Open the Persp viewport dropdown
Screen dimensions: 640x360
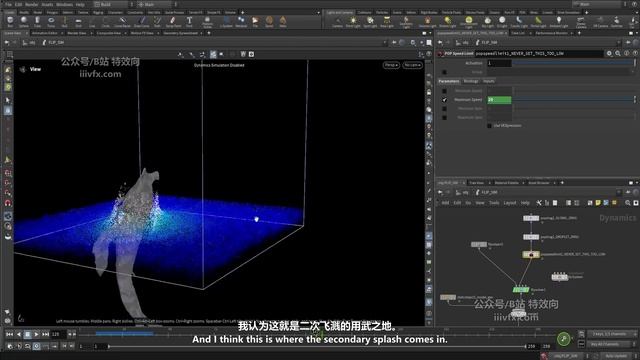391,65
